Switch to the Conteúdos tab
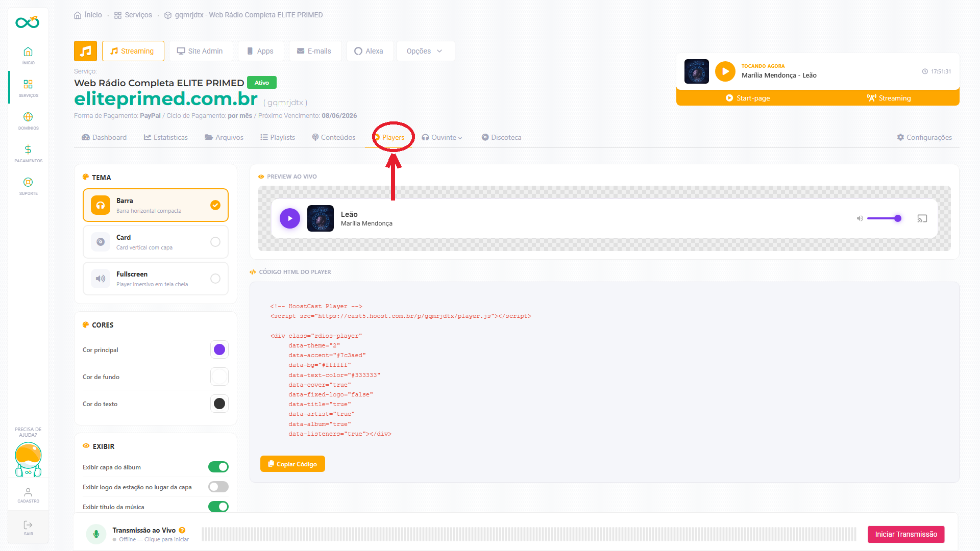This screenshot has height=551, width=980. (x=334, y=137)
